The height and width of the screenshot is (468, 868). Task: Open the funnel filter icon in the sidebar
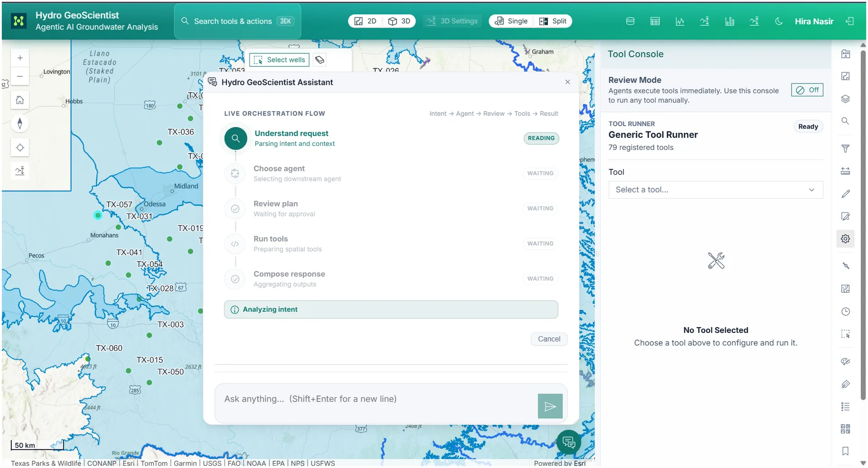845,148
